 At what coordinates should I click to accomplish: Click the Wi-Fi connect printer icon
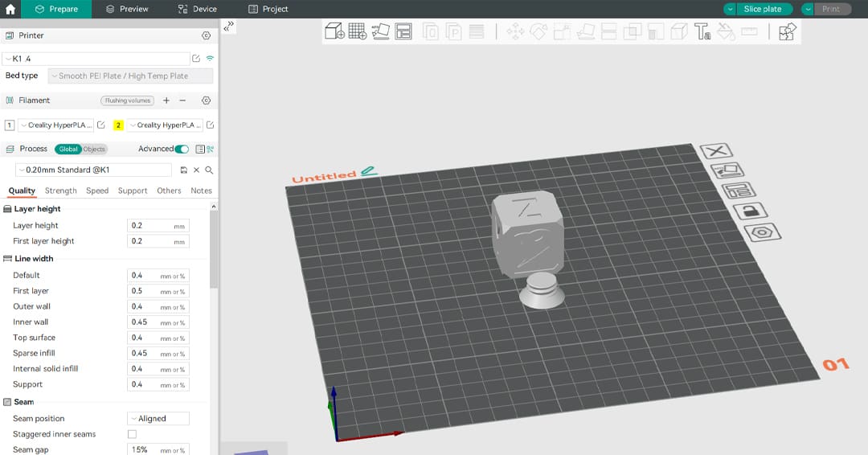pos(210,58)
